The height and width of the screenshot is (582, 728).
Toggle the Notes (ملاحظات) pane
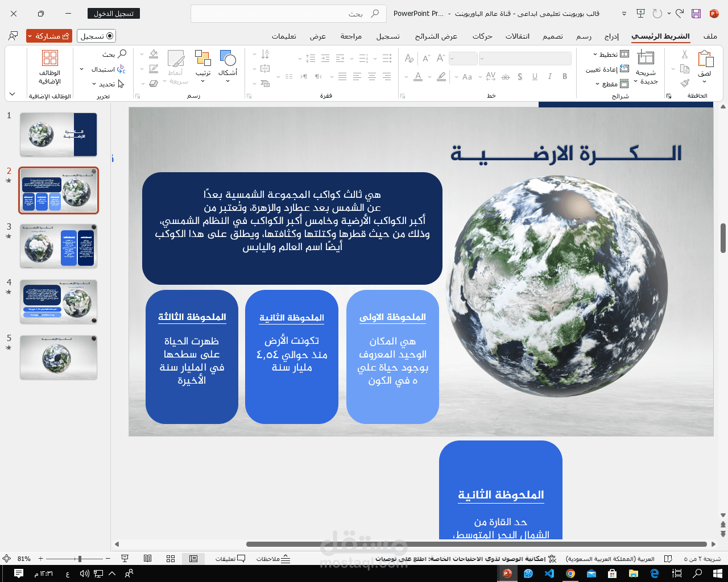tap(274, 559)
